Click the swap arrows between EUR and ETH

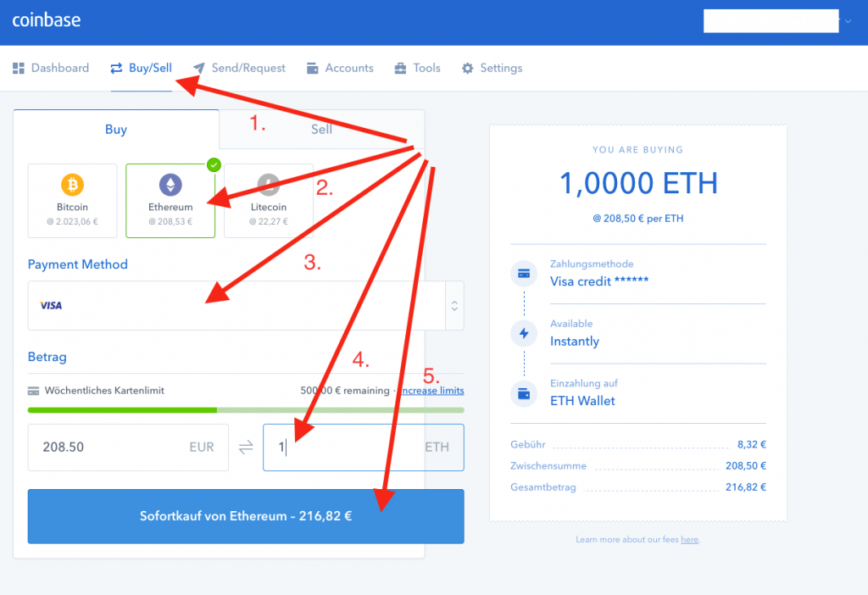(246, 447)
